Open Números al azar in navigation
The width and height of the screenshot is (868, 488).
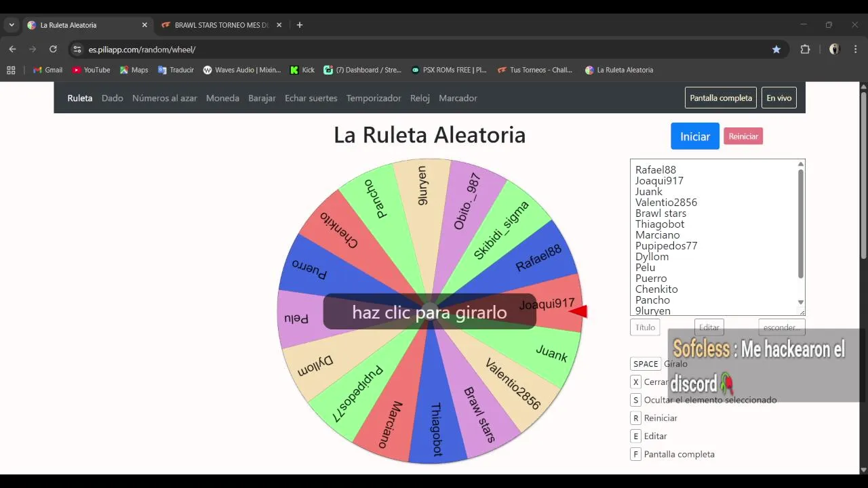[165, 98]
